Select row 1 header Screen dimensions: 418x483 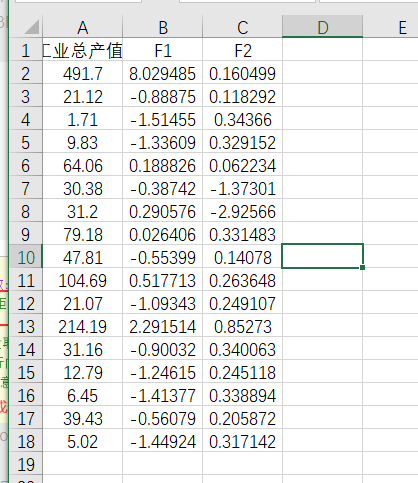(26, 50)
